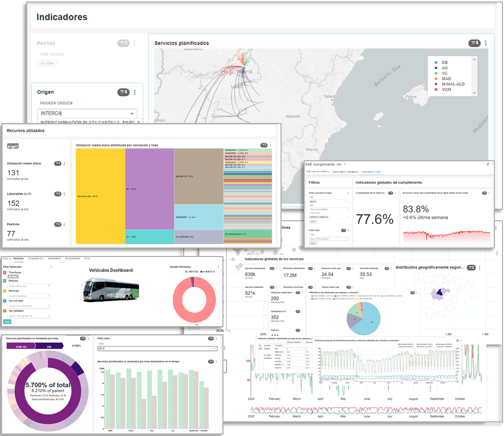Toggle the DB series in the map legend
The image size is (504, 436).
[441, 63]
